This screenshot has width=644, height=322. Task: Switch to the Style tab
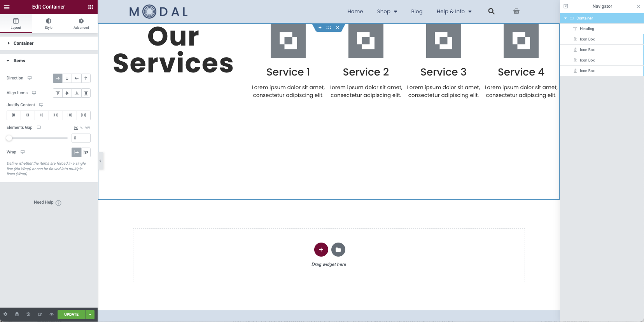click(x=49, y=23)
